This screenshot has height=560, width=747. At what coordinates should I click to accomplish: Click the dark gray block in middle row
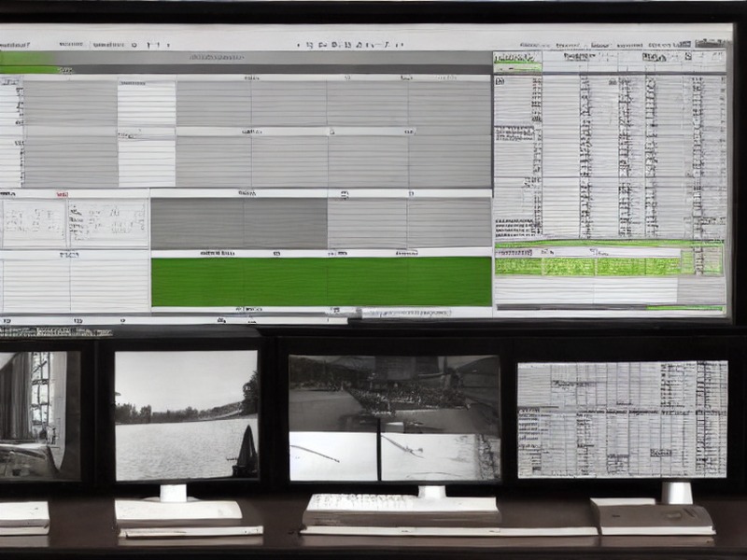click(x=239, y=223)
